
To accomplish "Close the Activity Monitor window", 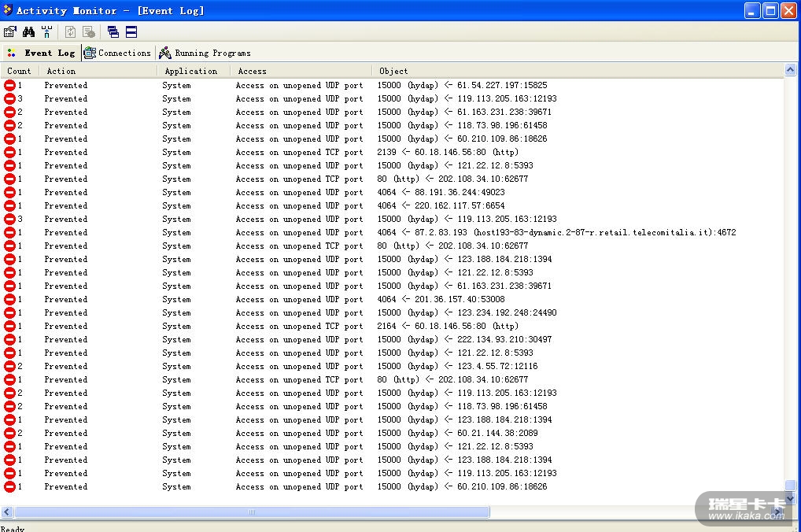I will (x=788, y=10).
